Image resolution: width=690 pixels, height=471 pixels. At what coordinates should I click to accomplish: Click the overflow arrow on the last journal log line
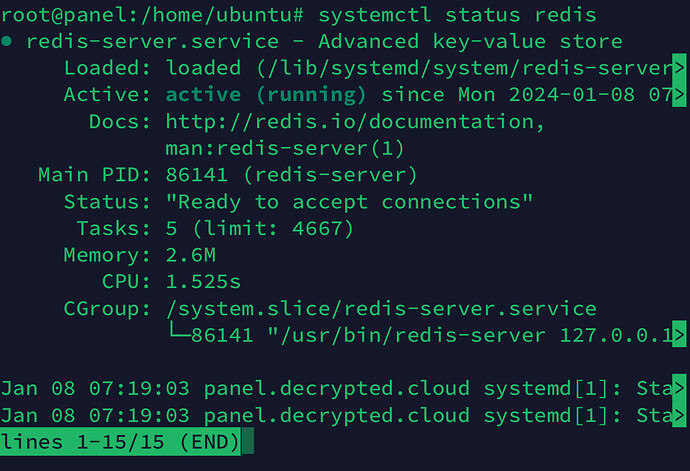click(x=679, y=415)
